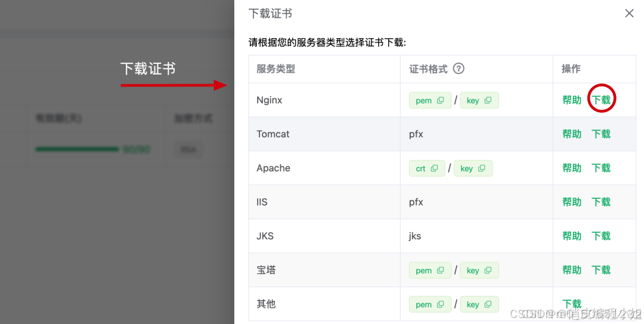This screenshot has width=644, height=324.
Task: Click the validity progress bar in background page
Action: tap(77, 149)
